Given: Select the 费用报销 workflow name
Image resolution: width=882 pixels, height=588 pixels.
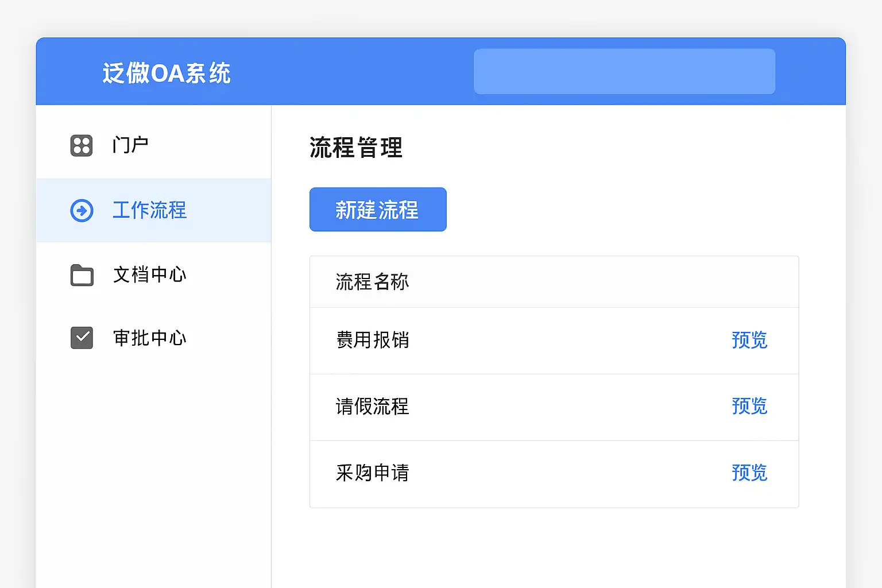Looking at the screenshot, I should click(373, 341).
